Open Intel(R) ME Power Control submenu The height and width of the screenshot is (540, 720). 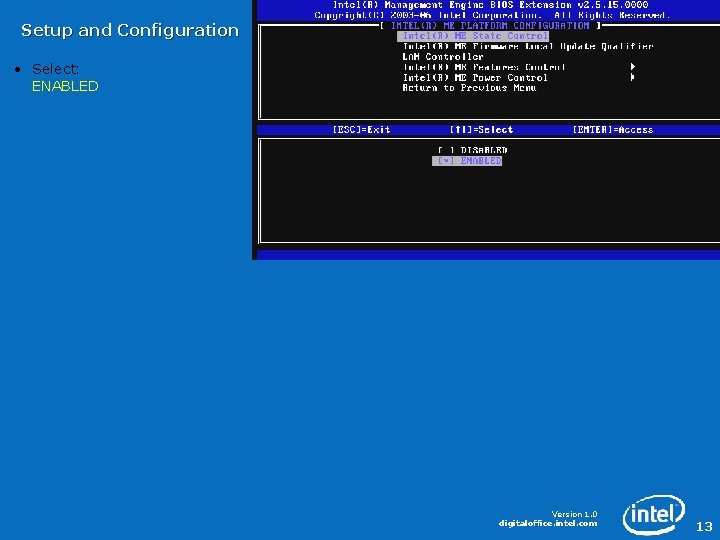coord(475,78)
